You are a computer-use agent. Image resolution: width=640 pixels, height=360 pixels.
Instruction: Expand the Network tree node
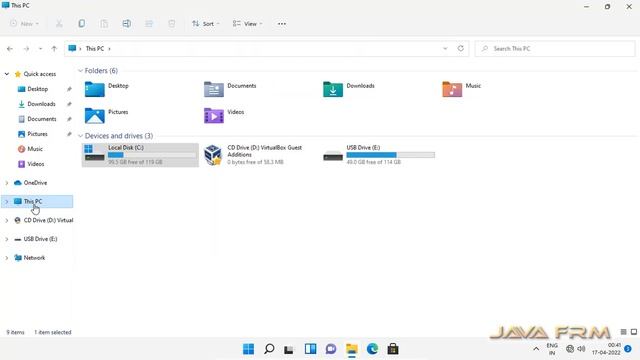click(x=7, y=258)
